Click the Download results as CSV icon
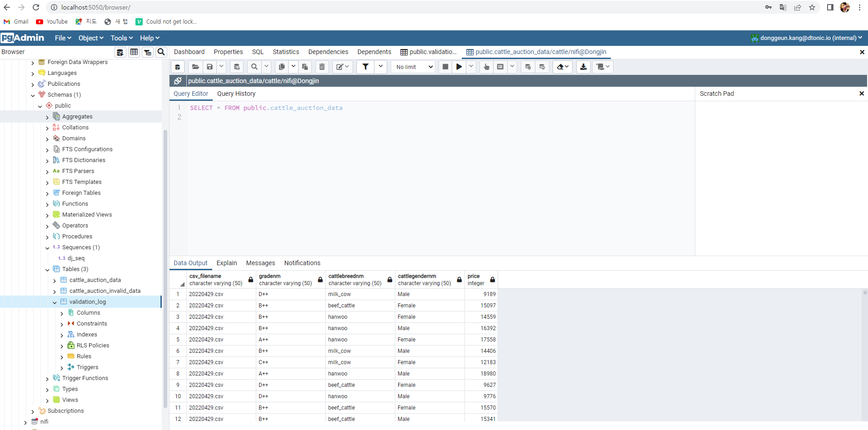Image resolution: width=868 pixels, height=430 pixels. (x=584, y=67)
